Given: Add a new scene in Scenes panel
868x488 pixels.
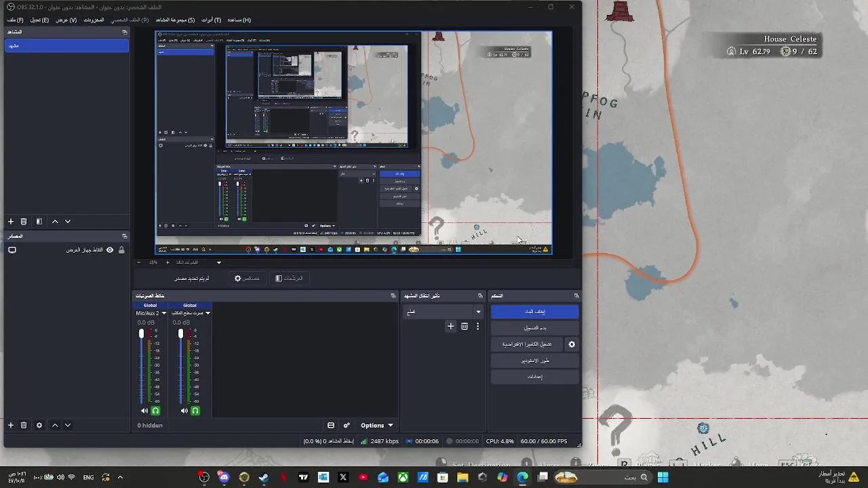Looking at the screenshot, I should click(11, 222).
